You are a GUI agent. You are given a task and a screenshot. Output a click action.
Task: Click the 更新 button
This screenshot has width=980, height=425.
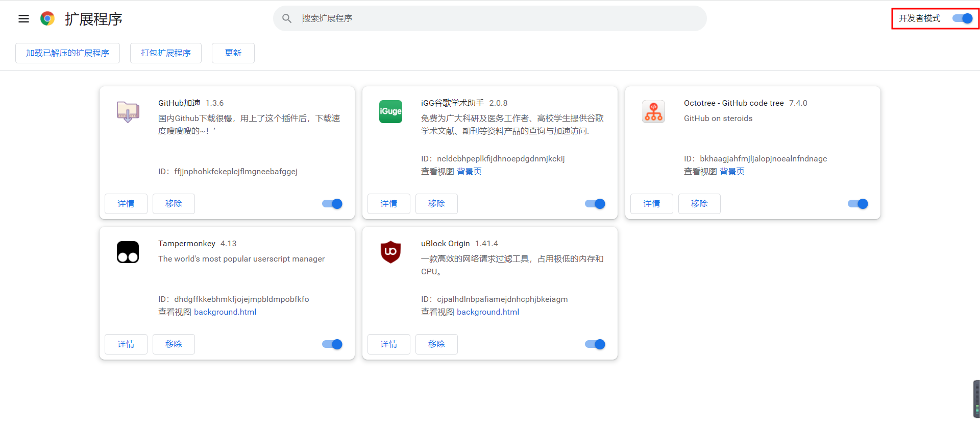pyautogui.click(x=233, y=53)
